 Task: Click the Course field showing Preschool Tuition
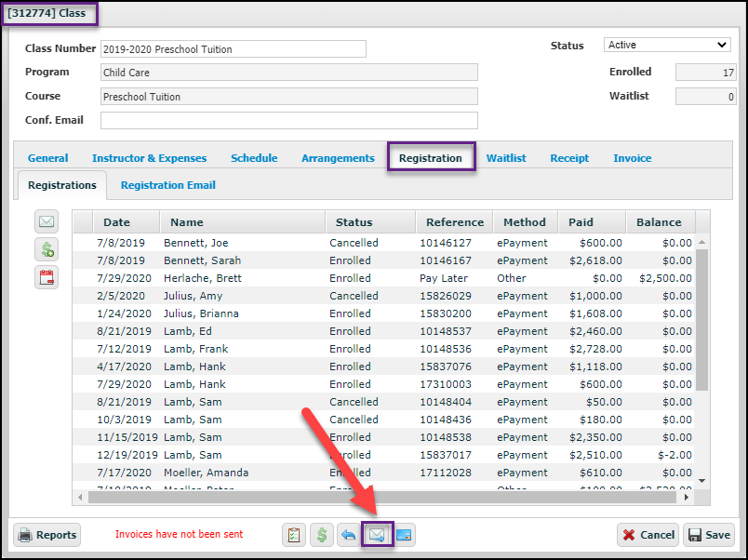289,97
